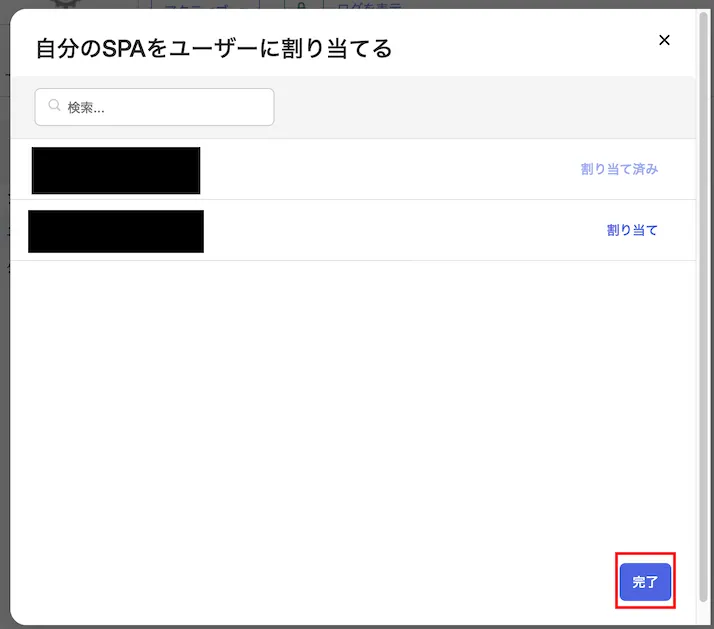The height and width of the screenshot is (629, 714).
Task: Click the magnifier icon in search box
Action: point(54,106)
